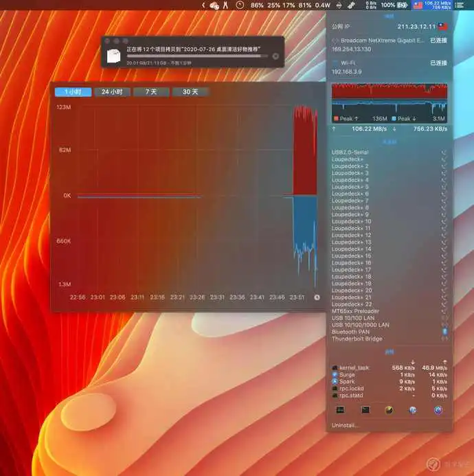Screen dimensions: 474x476
Task: Click the fan sensors icon in menu bar
Action: [339, 5]
